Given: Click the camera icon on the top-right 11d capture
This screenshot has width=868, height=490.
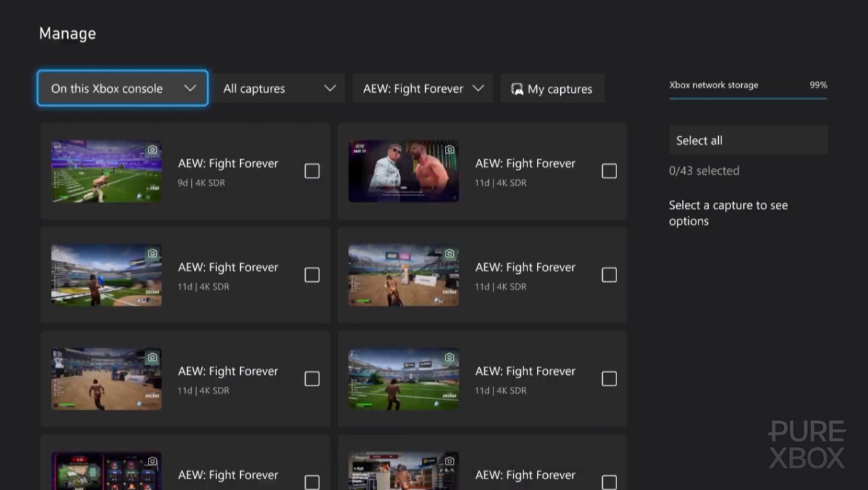Looking at the screenshot, I should tap(450, 149).
